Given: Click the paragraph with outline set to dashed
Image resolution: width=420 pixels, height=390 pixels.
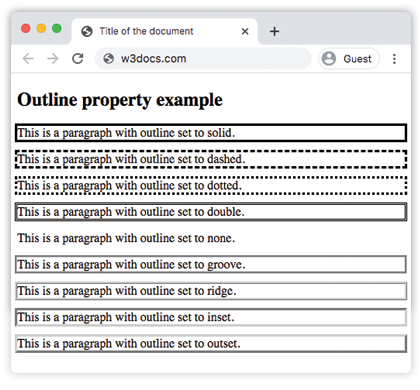Looking at the screenshot, I should pos(211,159).
